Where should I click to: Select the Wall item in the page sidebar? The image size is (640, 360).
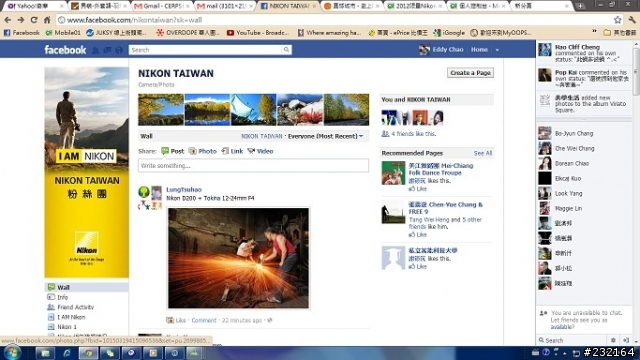[86, 287]
